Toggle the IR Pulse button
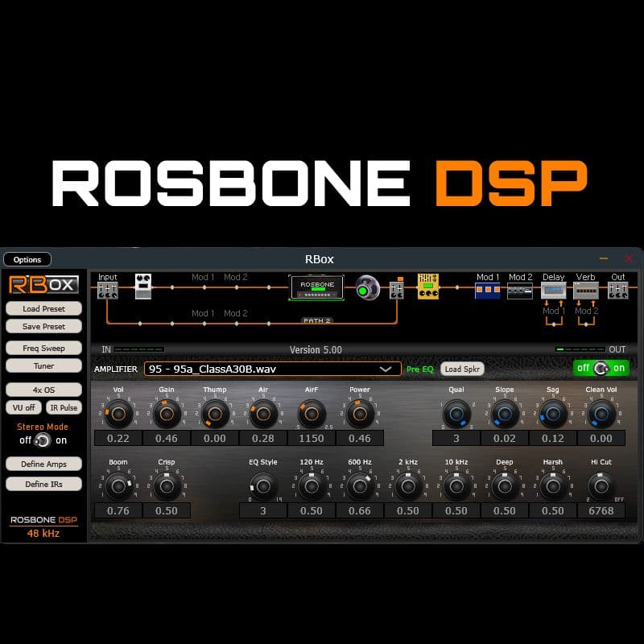 (64, 407)
